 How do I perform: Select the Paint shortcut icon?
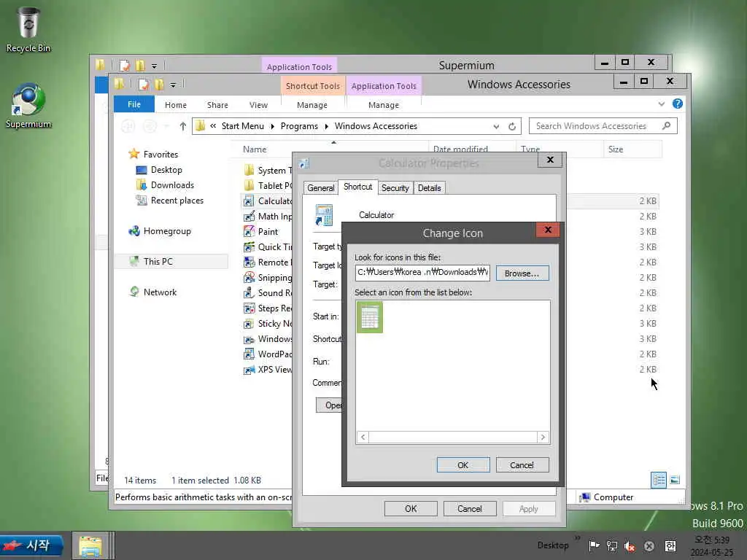click(x=249, y=231)
